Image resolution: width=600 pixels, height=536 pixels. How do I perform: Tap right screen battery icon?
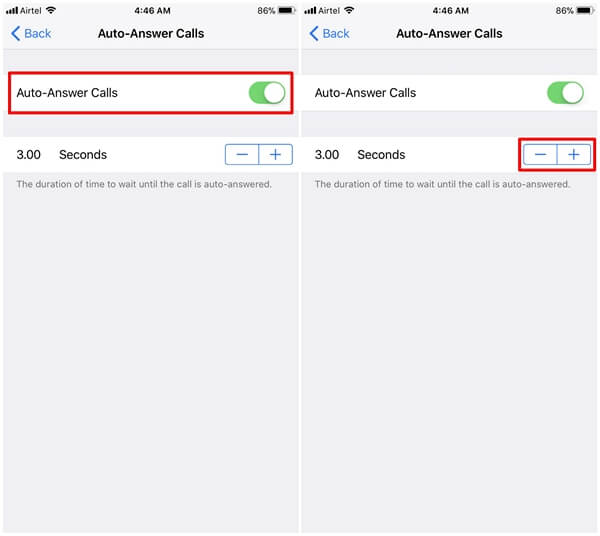pyautogui.click(x=585, y=10)
